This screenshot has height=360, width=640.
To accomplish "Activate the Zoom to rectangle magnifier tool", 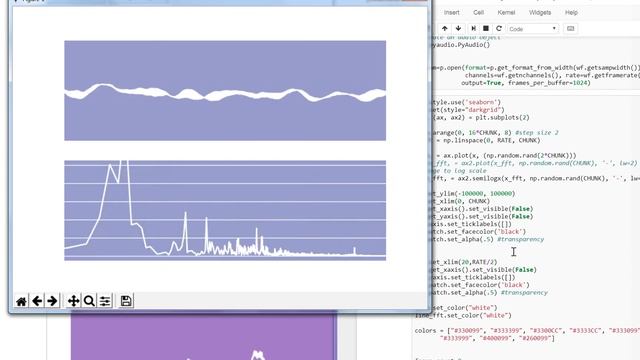I will click(89, 301).
